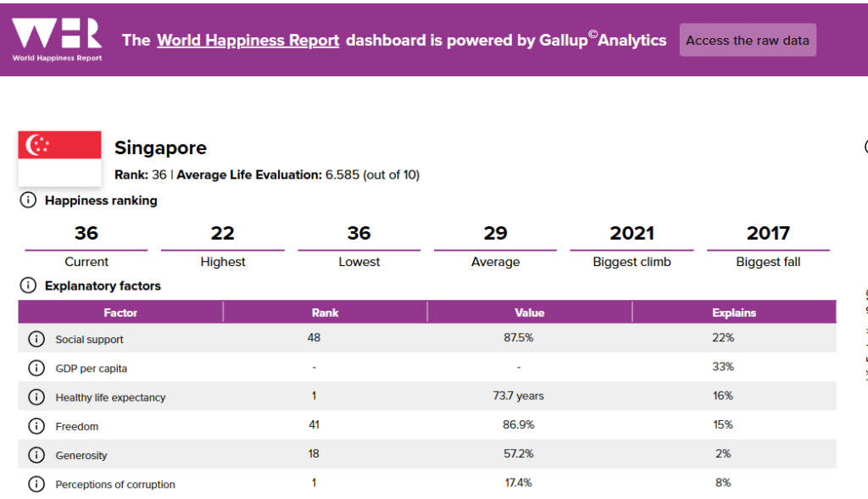Click info icon for Social support

click(36, 339)
